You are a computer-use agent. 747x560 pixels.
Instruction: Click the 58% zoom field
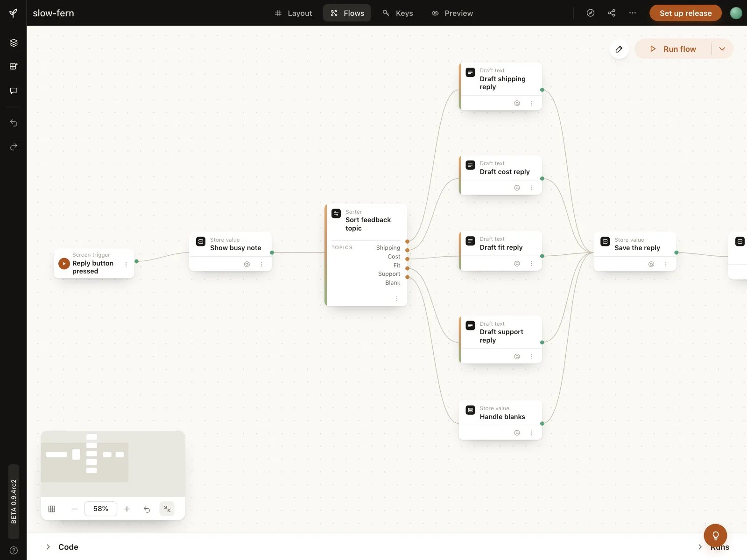tap(101, 509)
